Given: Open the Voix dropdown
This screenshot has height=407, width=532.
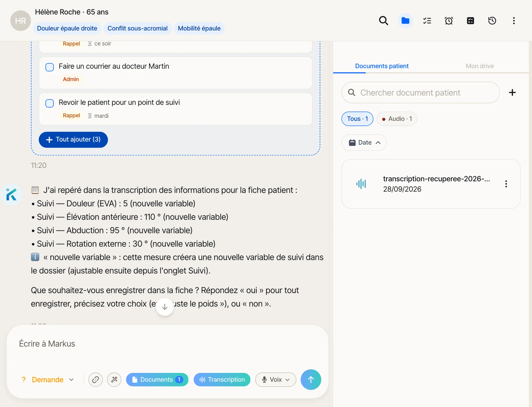Looking at the screenshot, I should click(x=276, y=380).
